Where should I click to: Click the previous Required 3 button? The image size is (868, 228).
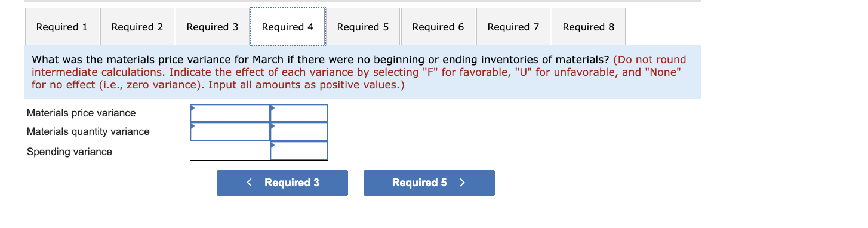coord(282,183)
